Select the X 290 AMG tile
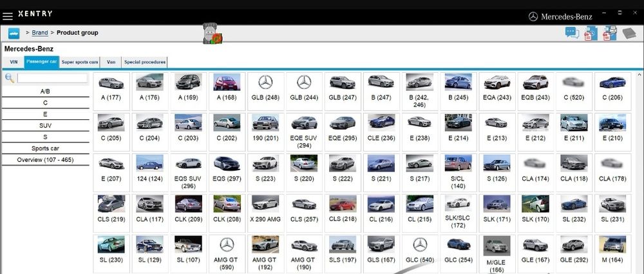Screen dimensions: 644x274 [x=265, y=213]
